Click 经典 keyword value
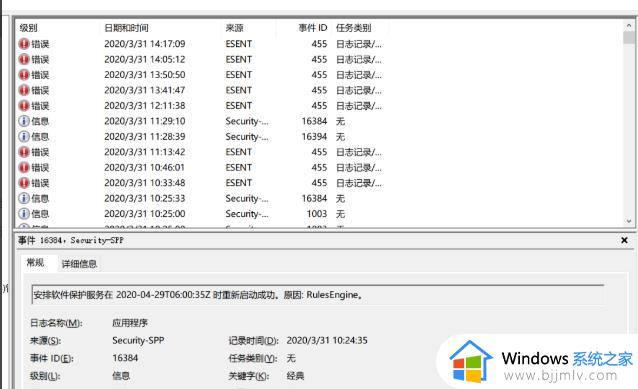Screen dimensions: 638x389 click(x=295, y=375)
